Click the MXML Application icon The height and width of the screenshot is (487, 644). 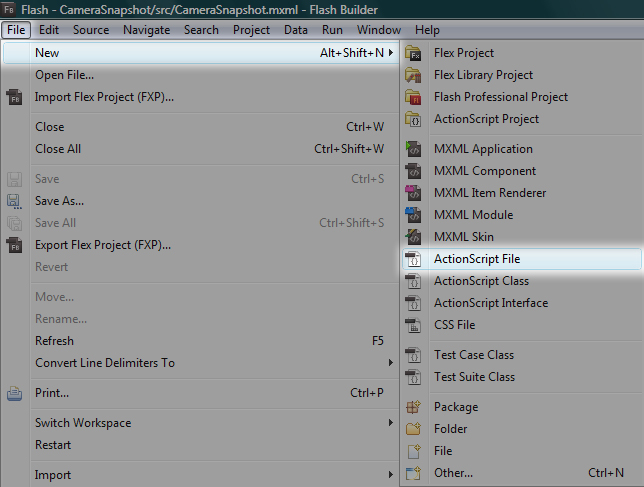click(x=413, y=149)
